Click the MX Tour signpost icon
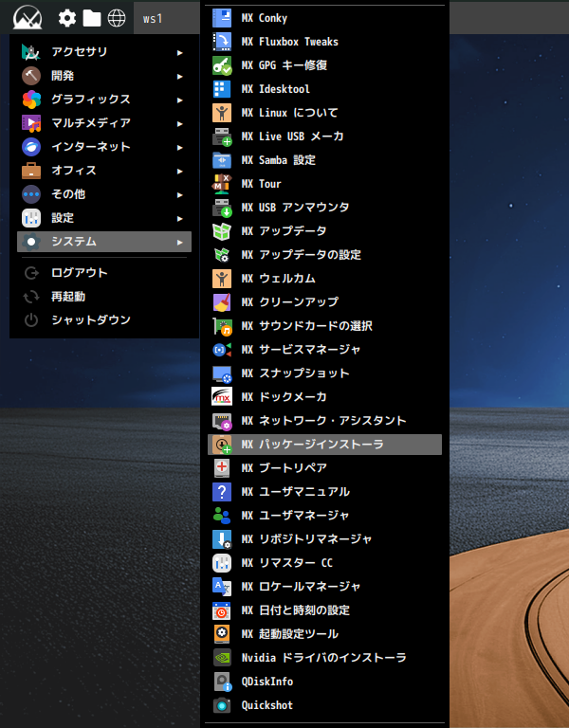Viewport: 569px width, 728px height. pyautogui.click(x=222, y=184)
